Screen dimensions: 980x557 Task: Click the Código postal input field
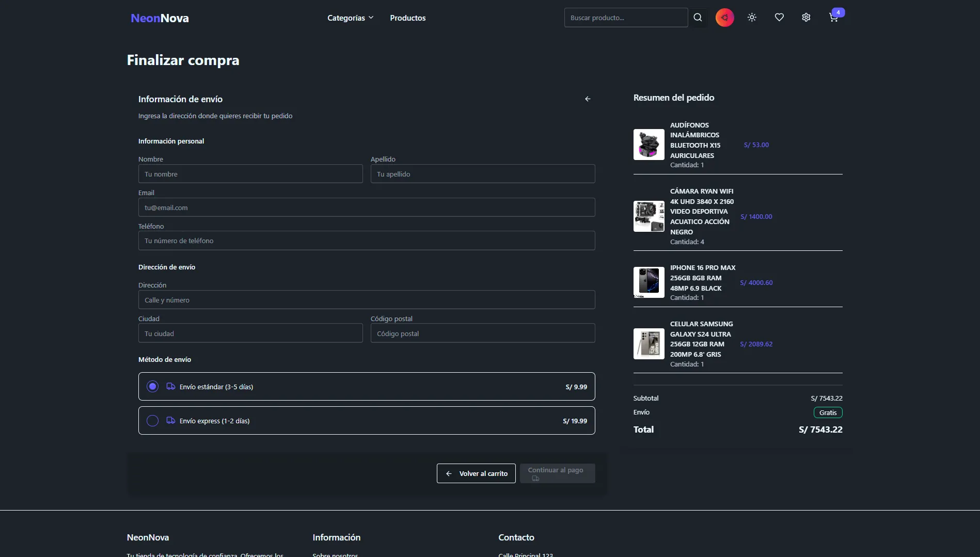(483, 333)
